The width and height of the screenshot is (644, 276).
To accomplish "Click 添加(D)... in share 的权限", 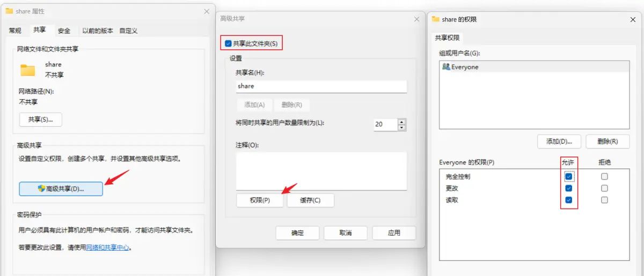I will 559,141.
